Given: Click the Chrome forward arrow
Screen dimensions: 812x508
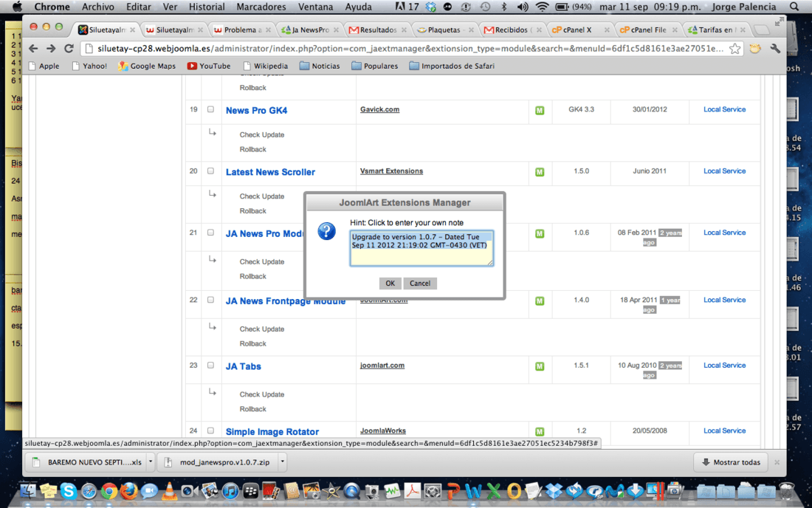Looking at the screenshot, I should pyautogui.click(x=51, y=49).
